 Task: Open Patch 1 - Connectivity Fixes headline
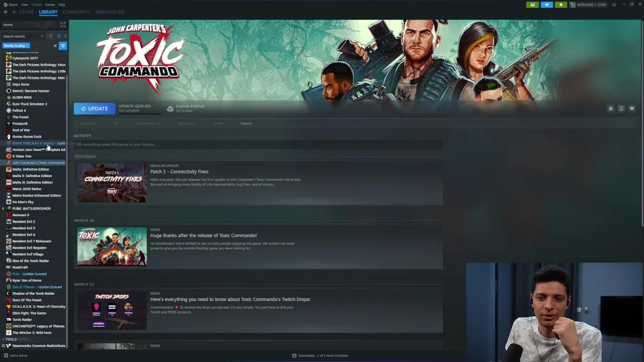pyautogui.click(x=179, y=171)
